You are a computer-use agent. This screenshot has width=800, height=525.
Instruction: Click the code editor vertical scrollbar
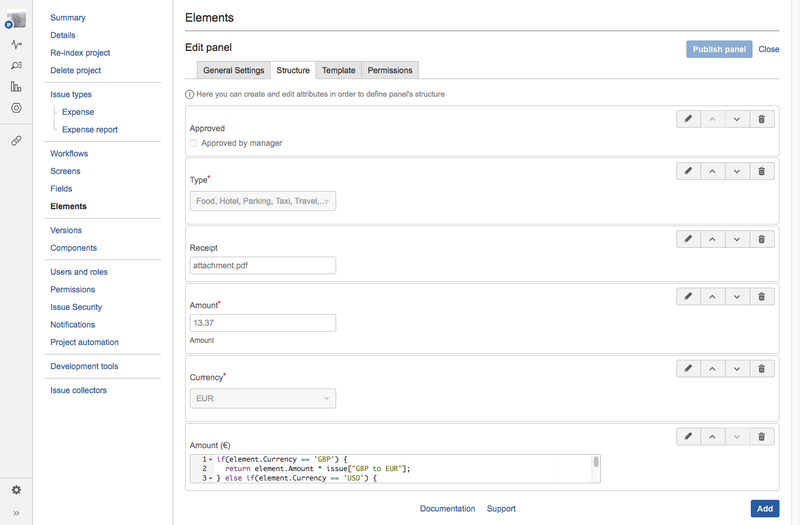(x=596, y=463)
